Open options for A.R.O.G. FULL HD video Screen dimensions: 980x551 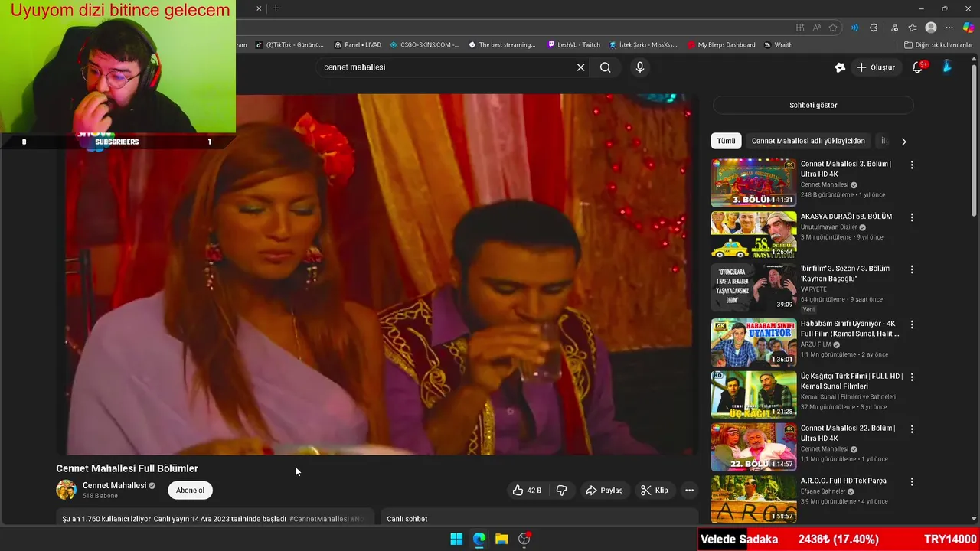click(x=911, y=481)
